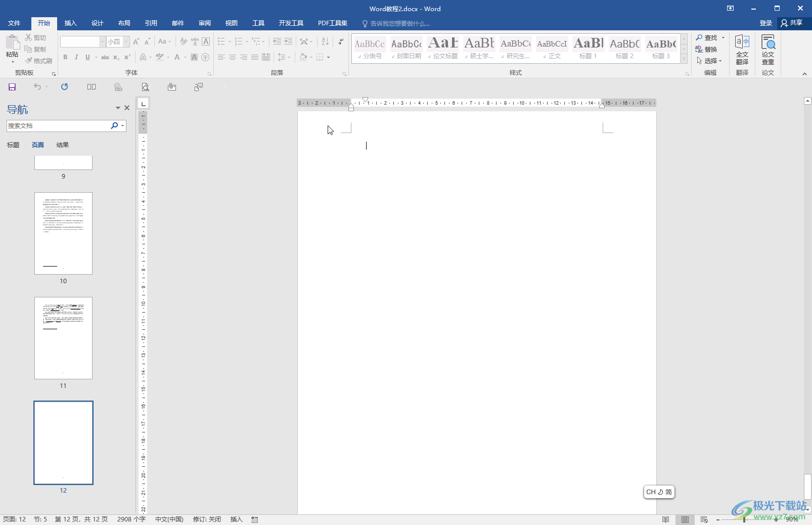Click the 修订: 关闭 status bar indicator
This screenshot has height=525, width=812.
pos(207,519)
